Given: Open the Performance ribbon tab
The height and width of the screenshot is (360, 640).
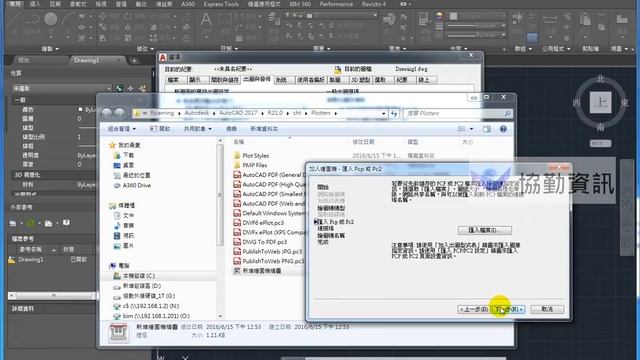Looking at the screenshot, I should [x=336, y=4].
